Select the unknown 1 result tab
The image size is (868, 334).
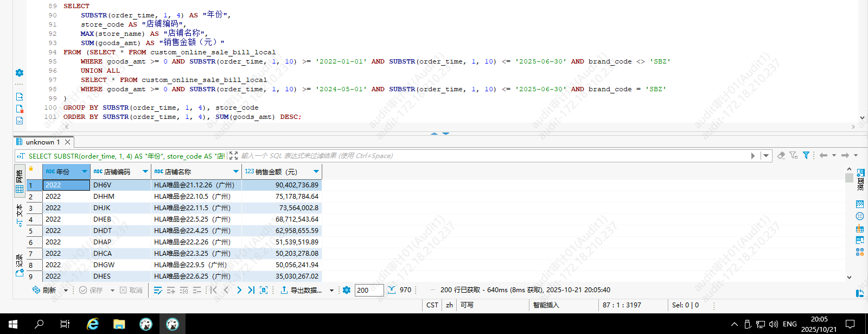[x=42, y=142]
